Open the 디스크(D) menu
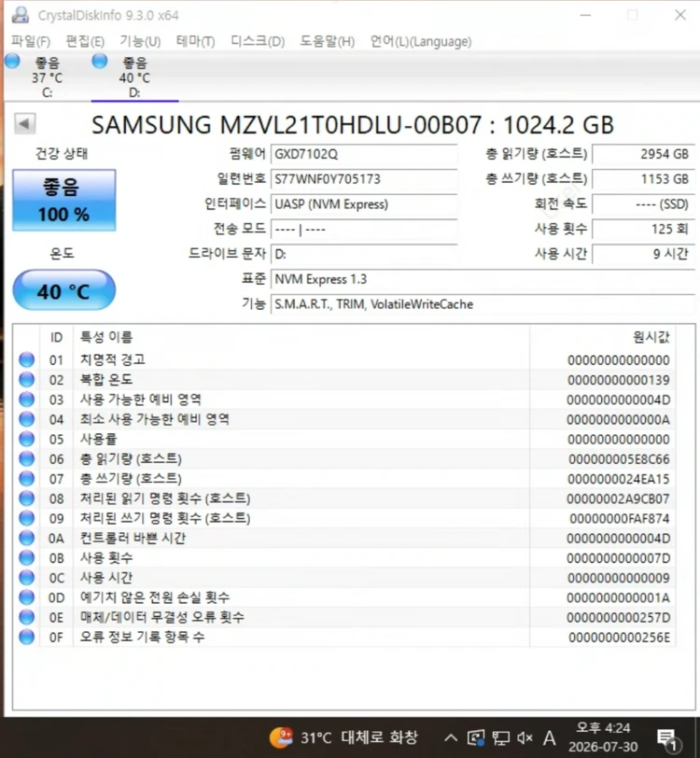Screen dimensions: 700x758 [258, 42]
